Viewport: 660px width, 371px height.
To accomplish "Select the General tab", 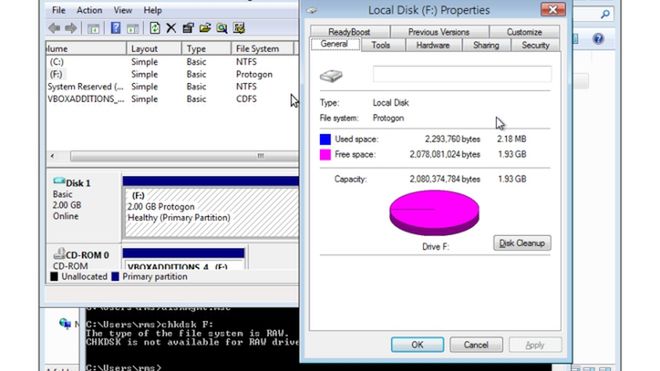I will point(334,44).
